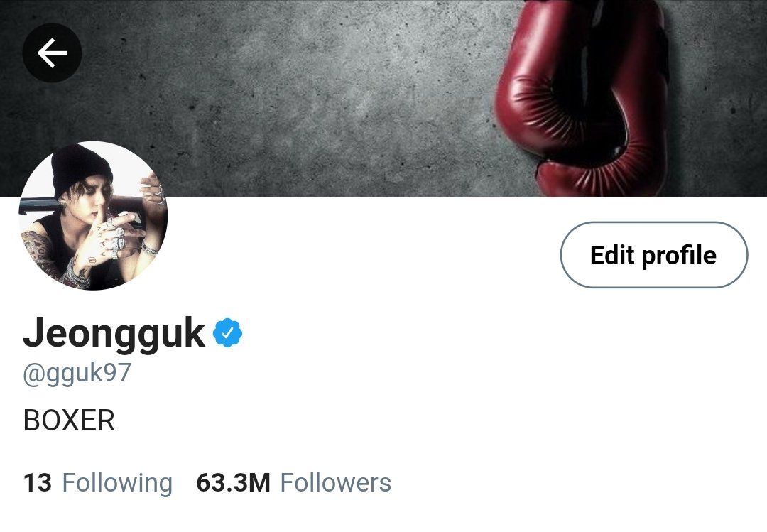Click the red boxing glove in banner

[582, 98]
